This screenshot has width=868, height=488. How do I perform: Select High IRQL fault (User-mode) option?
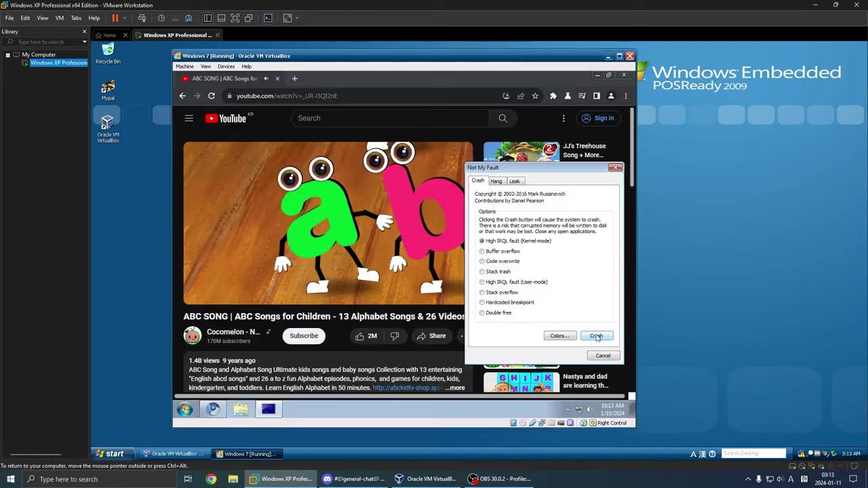pos(513,282)
